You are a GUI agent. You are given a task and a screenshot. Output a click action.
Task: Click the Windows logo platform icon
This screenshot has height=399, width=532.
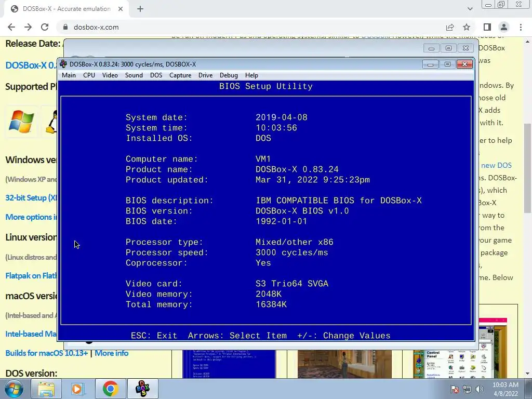coord(21,122)
